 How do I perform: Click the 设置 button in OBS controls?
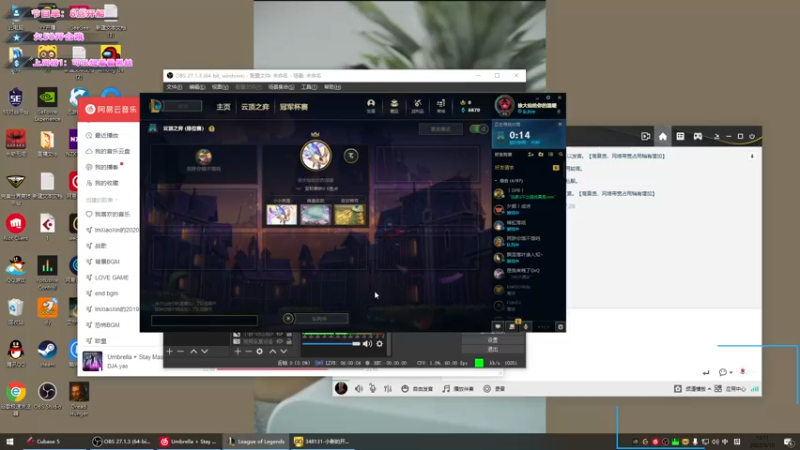pos(492,340)
